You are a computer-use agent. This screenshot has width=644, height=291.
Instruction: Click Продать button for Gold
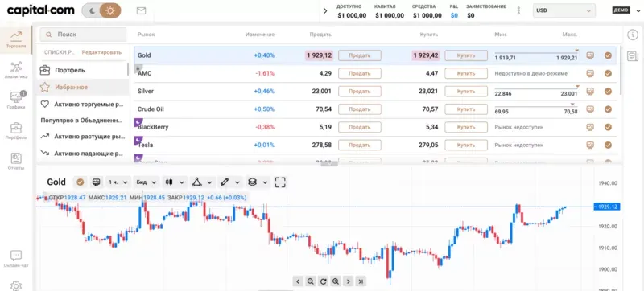click(360, 55)
